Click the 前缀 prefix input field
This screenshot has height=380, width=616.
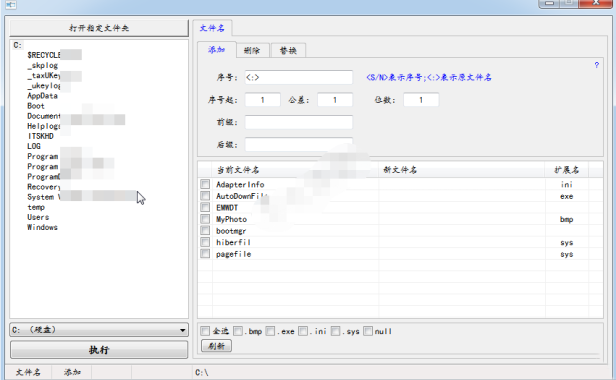click(x=299, y=122)
